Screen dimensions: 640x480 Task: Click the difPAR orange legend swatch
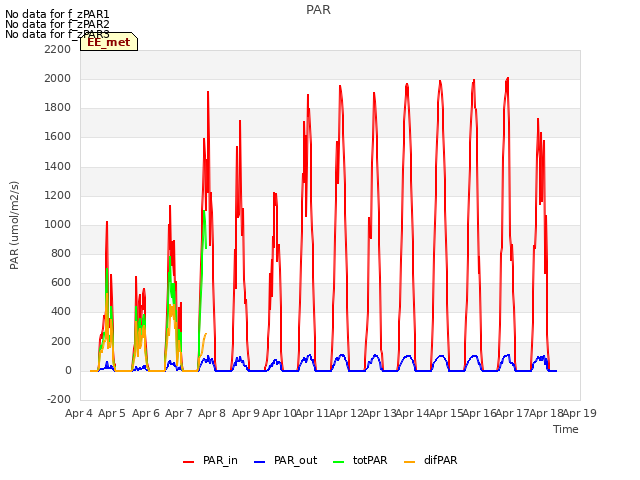[409, 462]
